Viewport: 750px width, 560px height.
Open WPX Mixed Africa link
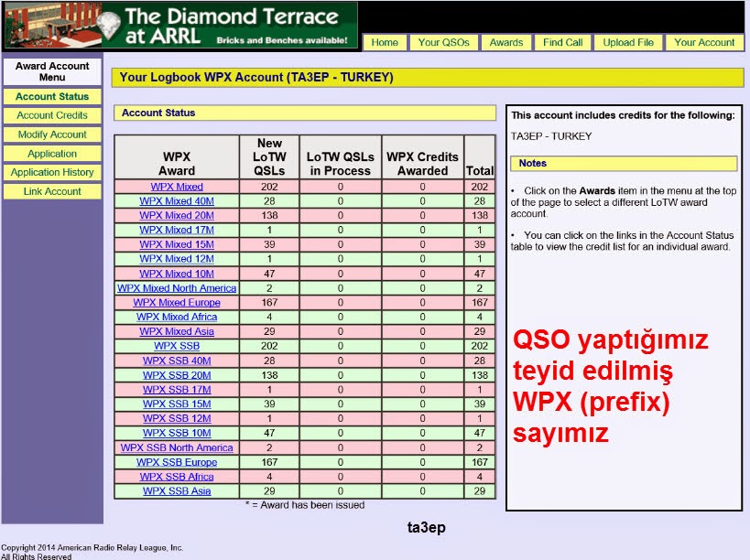click(x=177, y=317)
